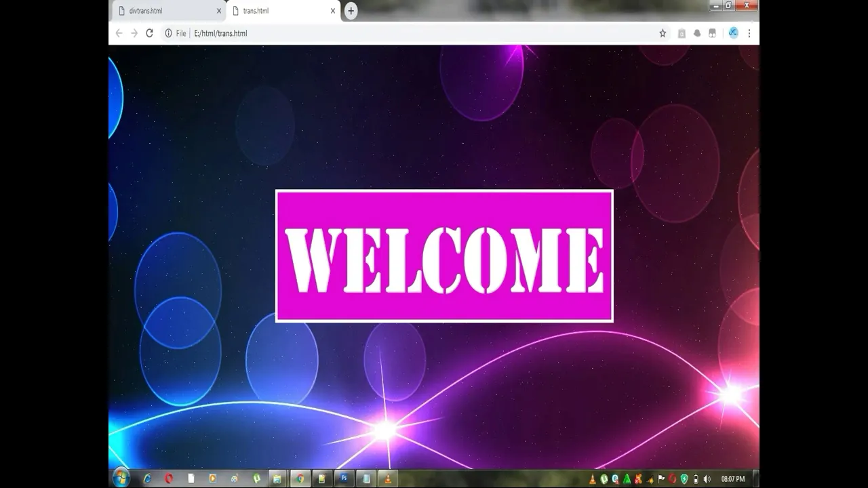
Task: Open the third extension icon beside profile
Action: coord(712,33)
